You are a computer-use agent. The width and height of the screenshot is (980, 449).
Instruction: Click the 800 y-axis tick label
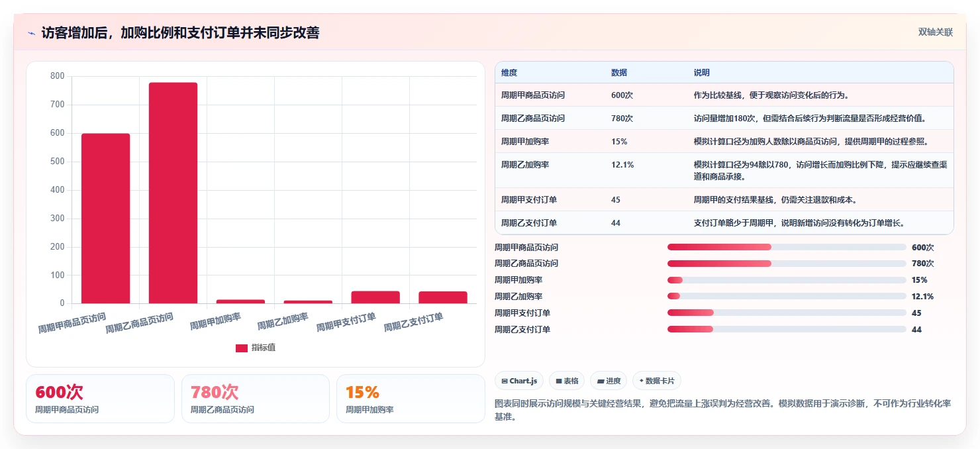coord(58,76)
